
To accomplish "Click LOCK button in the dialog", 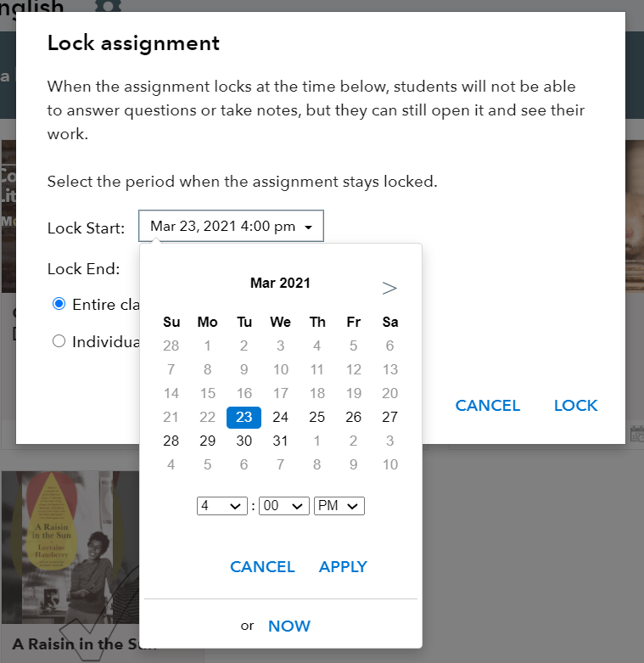I will tap(575, 406).
